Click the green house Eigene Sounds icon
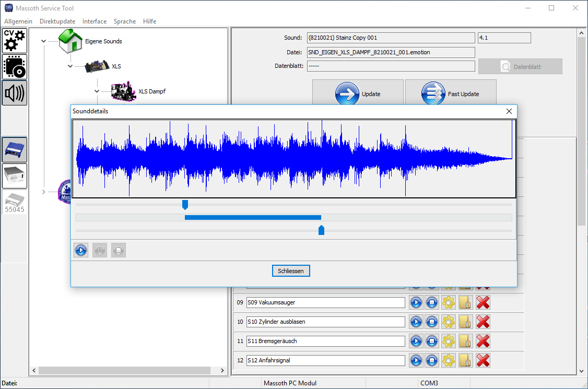Image resolution: width=588 pixels, height=389 pixels. pos(70,41)
